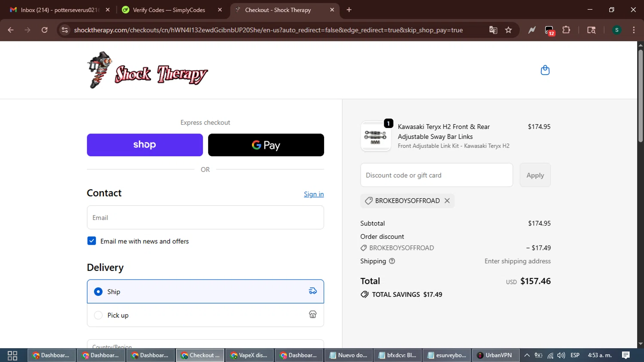Click the Total amount $157.46
Viewport: 644px width, 362px height.
coord(535,281)
